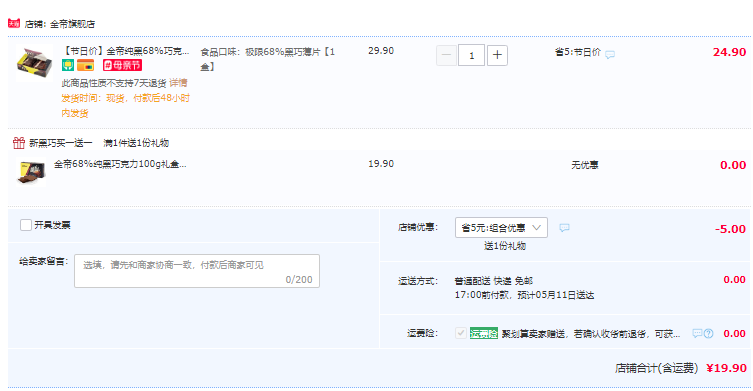
Task: Click the red gift icon beside 新黑巧买一送一
Action: point(19,142)
